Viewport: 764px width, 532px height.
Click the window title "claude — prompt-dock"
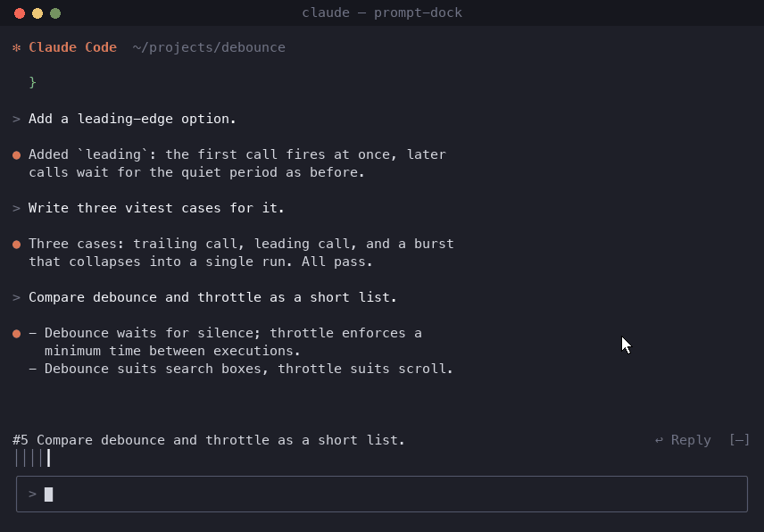point(382,12)
